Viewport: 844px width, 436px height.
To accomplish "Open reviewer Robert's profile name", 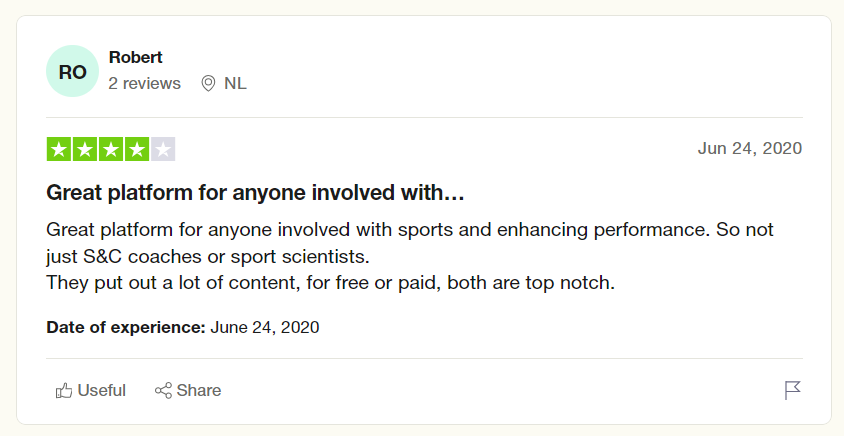I will coord(136,57).
